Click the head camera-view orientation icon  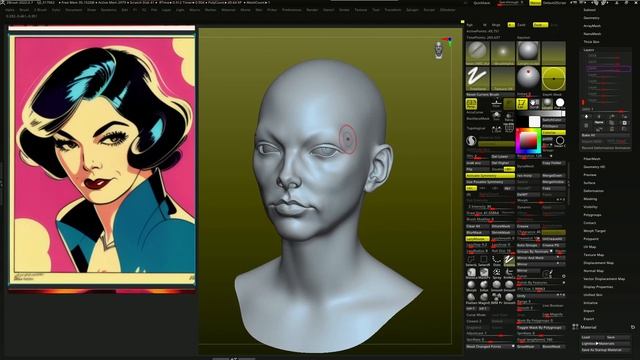click(x=439, y=50)
